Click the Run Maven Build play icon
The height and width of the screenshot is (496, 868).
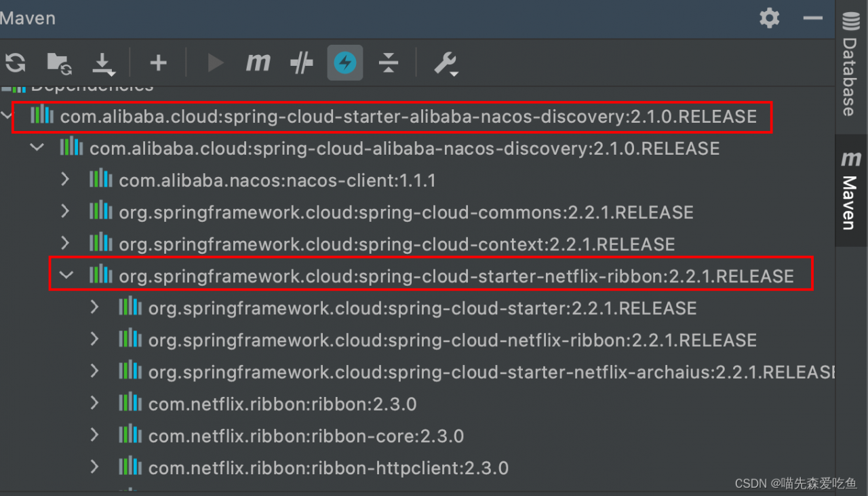tap(216, 63)
